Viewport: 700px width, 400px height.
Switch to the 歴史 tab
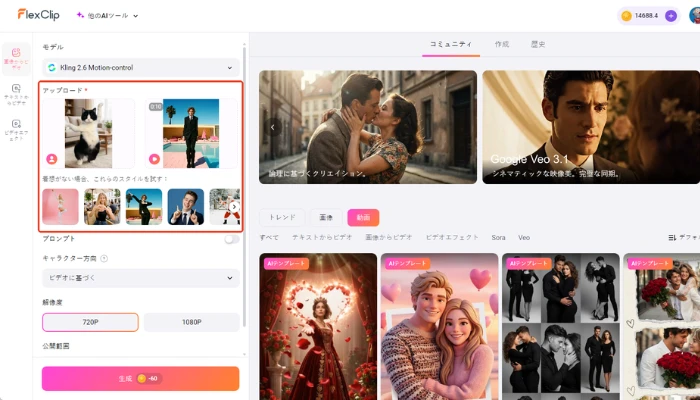coord(538,45)
